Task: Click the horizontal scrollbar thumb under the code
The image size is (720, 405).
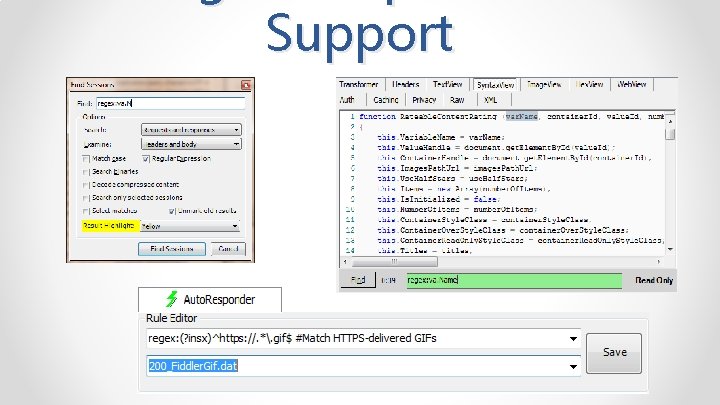Action: click(x=394, y=262)
